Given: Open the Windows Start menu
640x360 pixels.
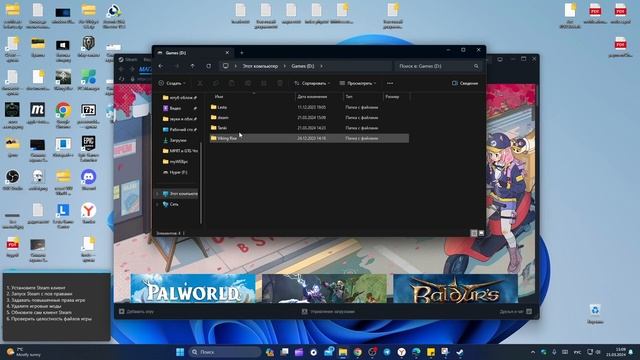Looking at the screenshot, I should coord(180,352).
